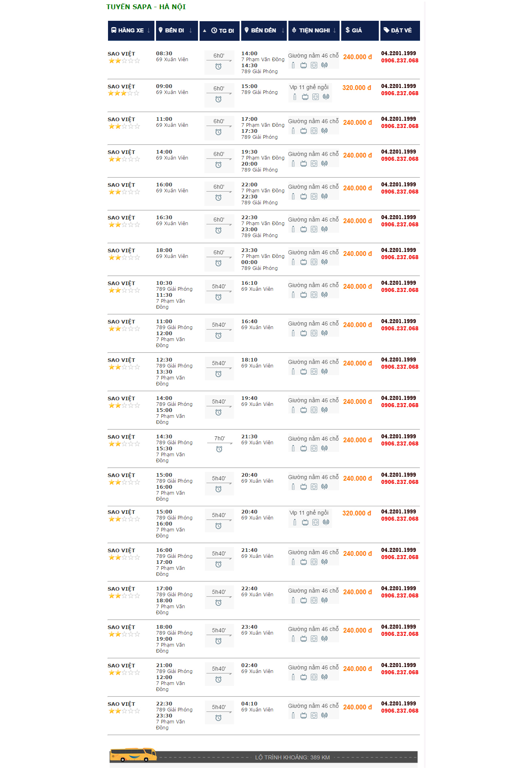Screen dimensions: 532x771
Task: Click the TV icon in the 21:00 departure row
Action: (304, 677)
